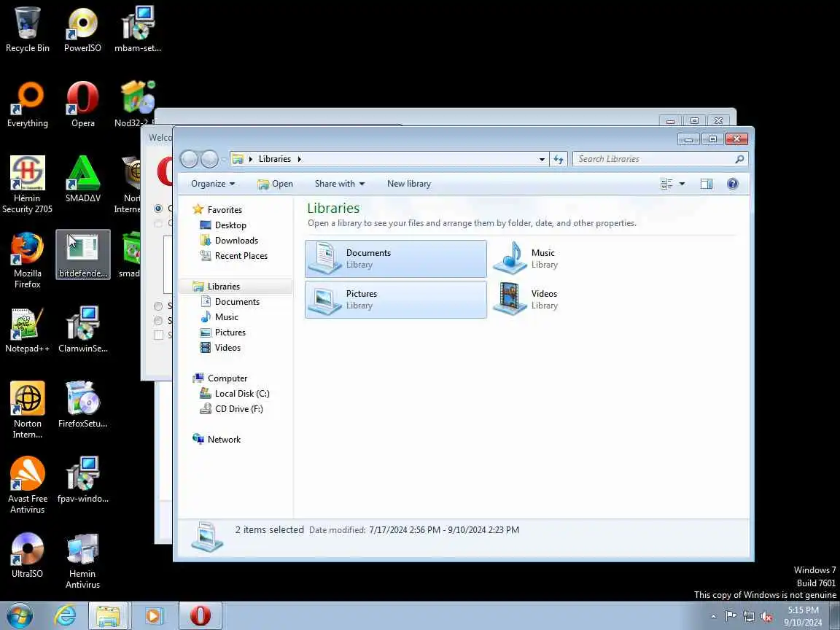The image size is (840, 630).
Task: Select Favorites in the navigation pane
Action: pyautogui.click(x=225, y=210)
